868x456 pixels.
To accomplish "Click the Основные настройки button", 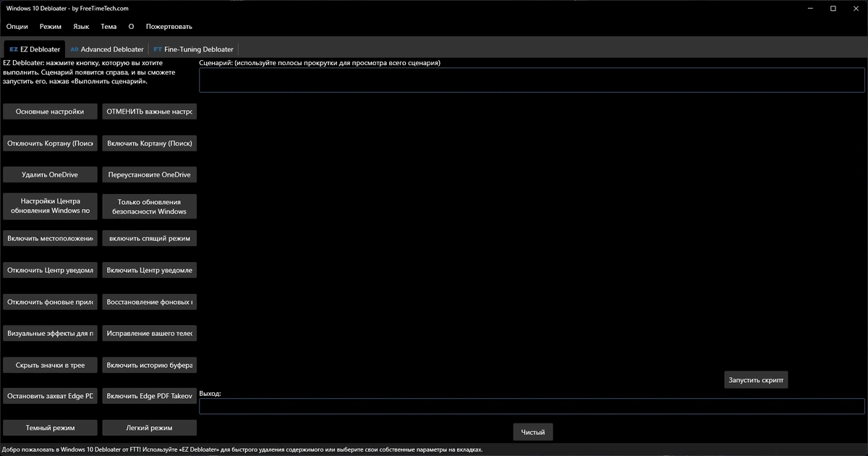I will (x=50, y=111).
